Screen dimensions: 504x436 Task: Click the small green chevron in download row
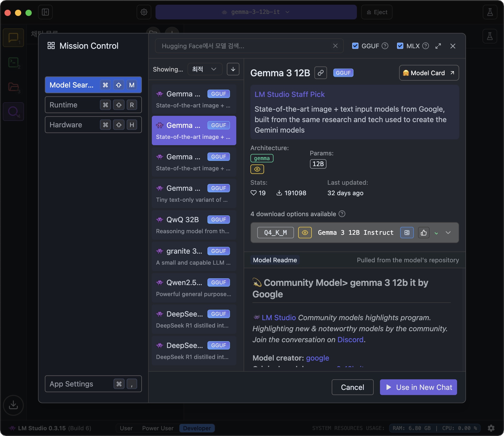[x=436, y=233]
